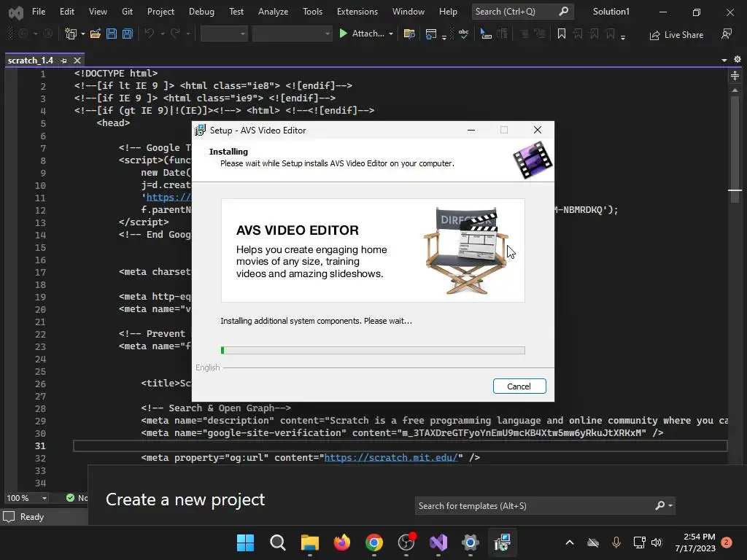Open the Extensions menu
This screenshot has width=747, height=560.
click(x=357, y=12)
